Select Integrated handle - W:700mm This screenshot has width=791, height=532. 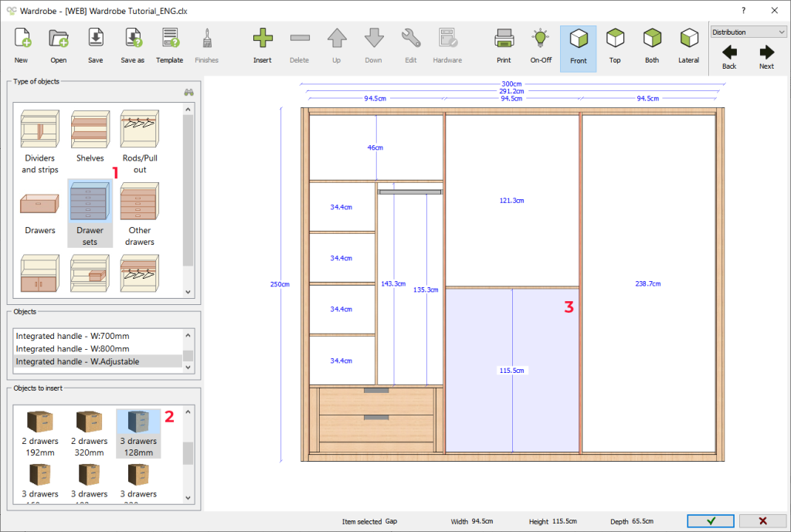point(97,336)
